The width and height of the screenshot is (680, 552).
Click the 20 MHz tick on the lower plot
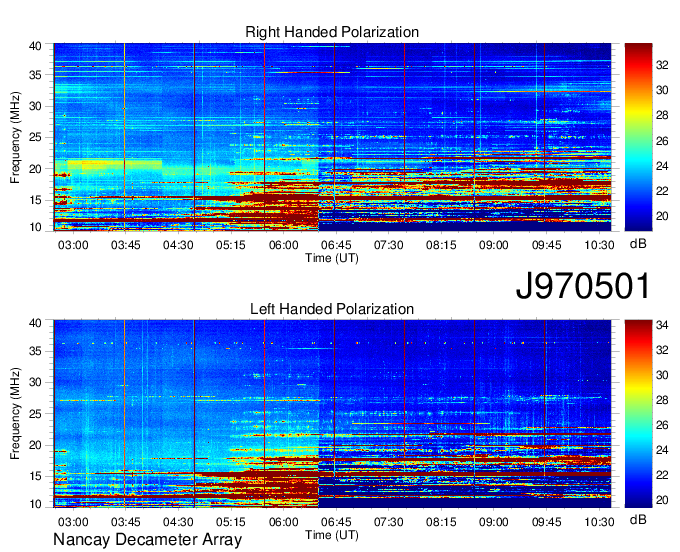(35, 446)
